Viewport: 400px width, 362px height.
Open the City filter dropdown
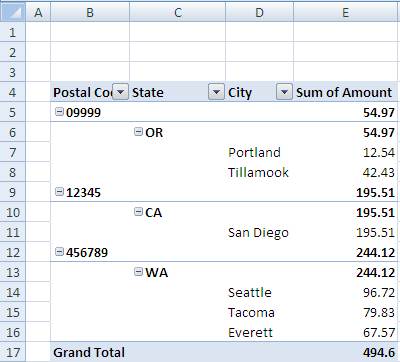284,92
